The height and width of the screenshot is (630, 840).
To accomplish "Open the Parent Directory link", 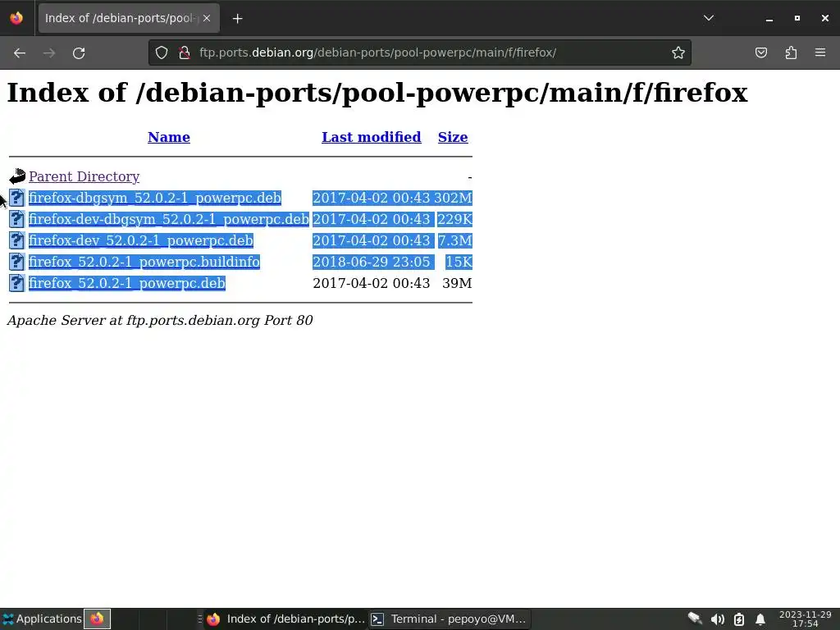I will pos(84,176).
